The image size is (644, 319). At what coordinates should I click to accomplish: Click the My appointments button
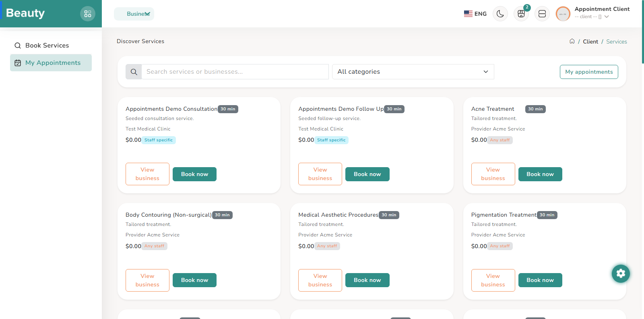(589, 72)
